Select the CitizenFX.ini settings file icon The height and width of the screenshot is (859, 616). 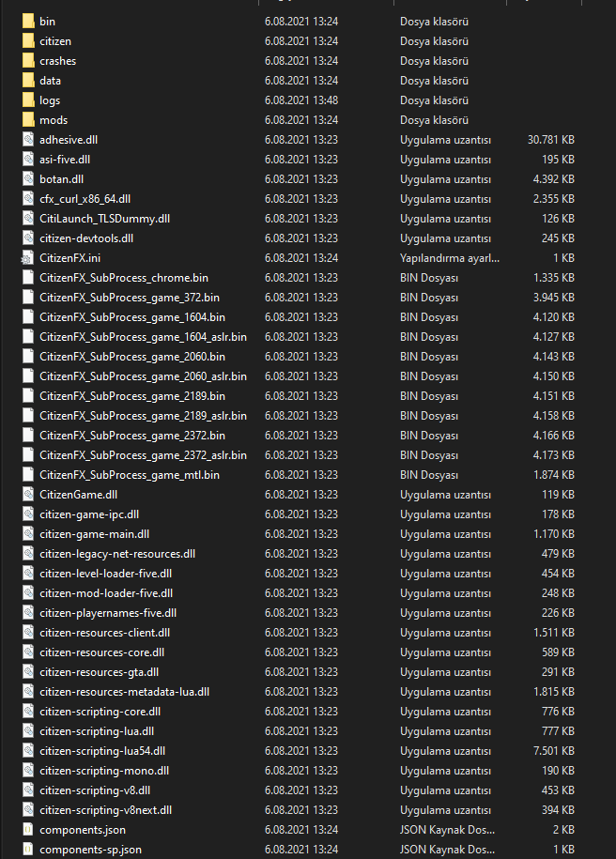point(27,258)
